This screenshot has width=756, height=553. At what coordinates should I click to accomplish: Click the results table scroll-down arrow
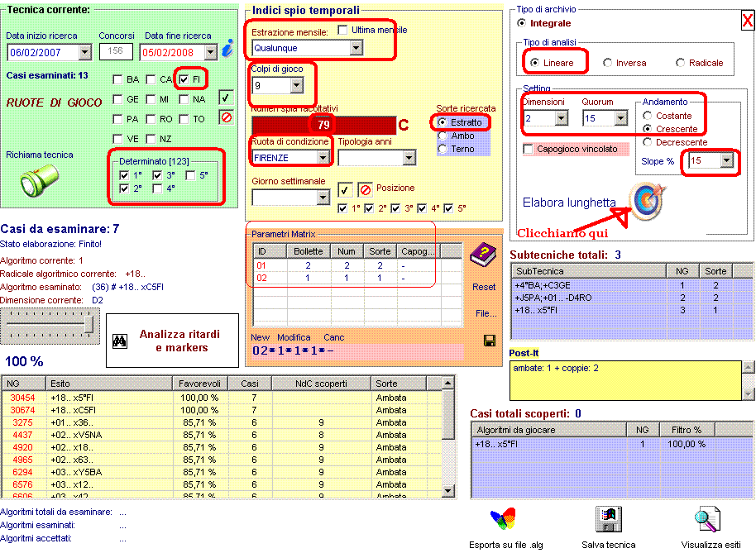[448, 491]
